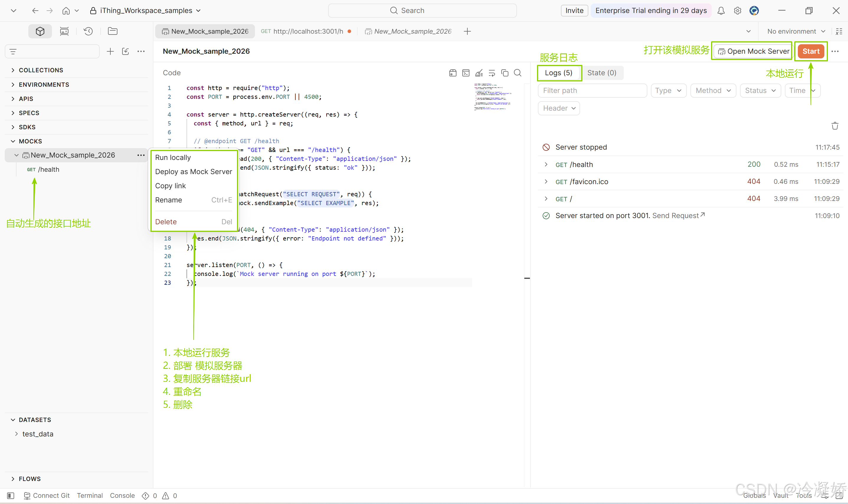Click the warnings triangle indicator
The width and height of the screenshot is (848, 504).
click(x=166, y=496)
